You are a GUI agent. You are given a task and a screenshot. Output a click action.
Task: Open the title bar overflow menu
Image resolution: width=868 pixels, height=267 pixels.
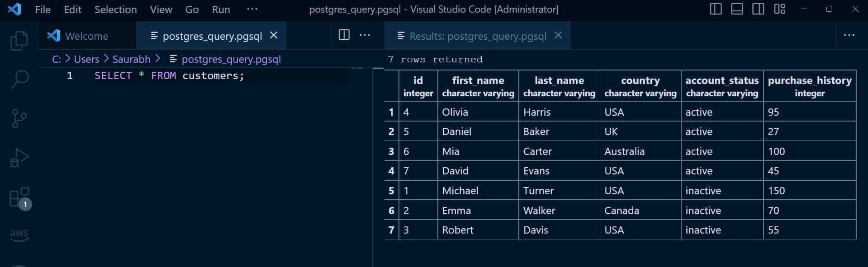pyautogui.click(x=252, y=9)
